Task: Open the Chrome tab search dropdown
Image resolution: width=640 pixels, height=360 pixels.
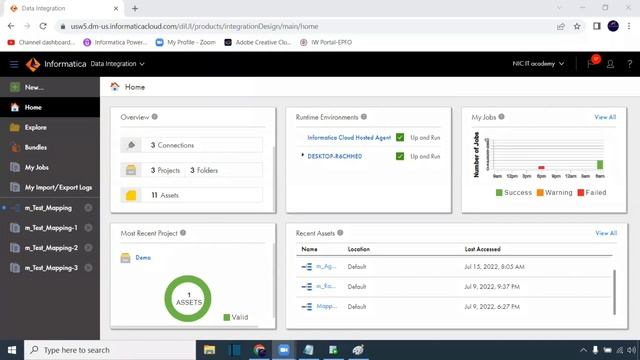Action: (559, 8)
